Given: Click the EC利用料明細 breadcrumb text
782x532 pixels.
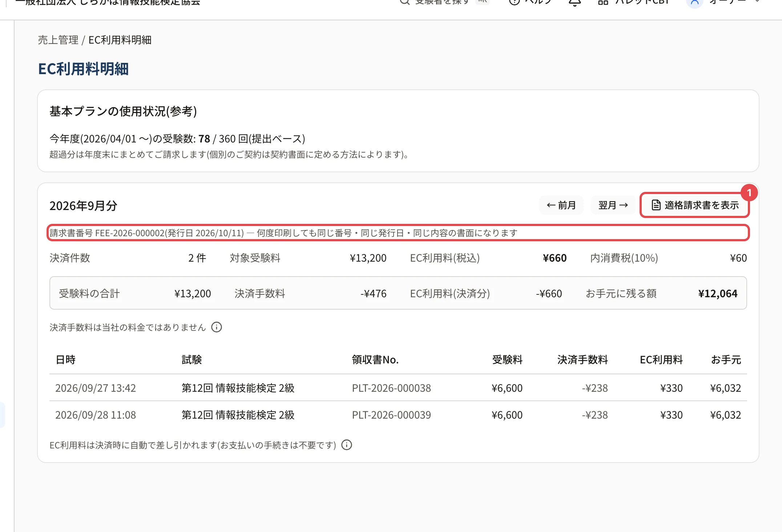Looking at the screenshot, I should (120, 40).
